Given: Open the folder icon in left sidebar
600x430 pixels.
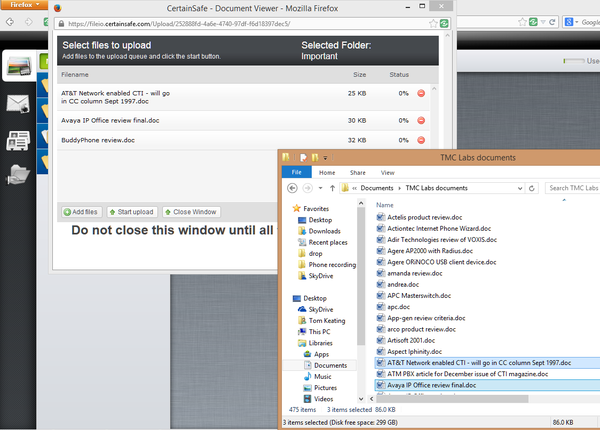Looking at the screenshot, I should [x=17, y=175].
